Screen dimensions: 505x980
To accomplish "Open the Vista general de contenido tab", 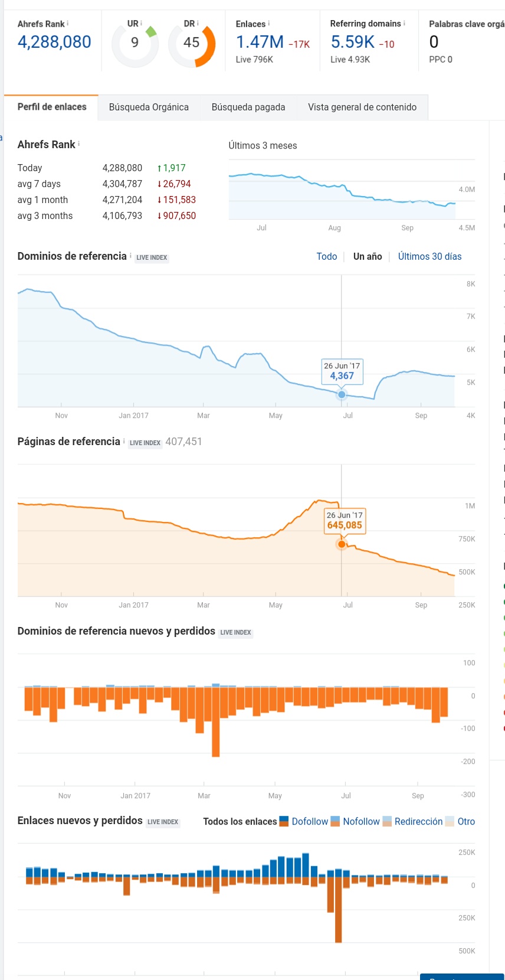I will (362, 107).
